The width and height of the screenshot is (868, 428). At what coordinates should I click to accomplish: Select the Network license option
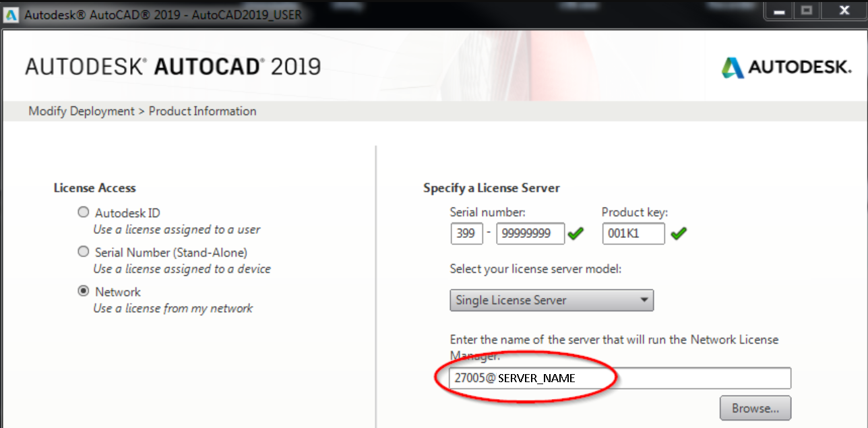point(83,291)
